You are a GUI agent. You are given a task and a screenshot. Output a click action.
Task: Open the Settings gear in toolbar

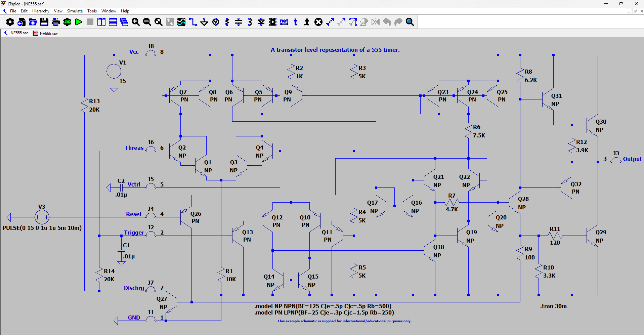pyautogui.click(x=10, y=22)
